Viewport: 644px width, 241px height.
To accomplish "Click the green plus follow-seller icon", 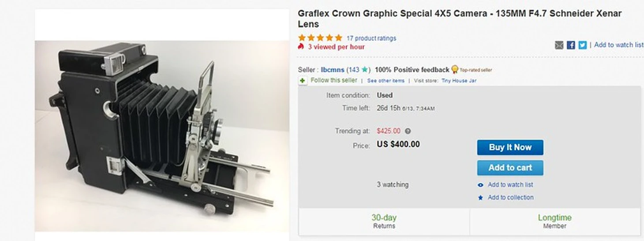I will (303, 81).
